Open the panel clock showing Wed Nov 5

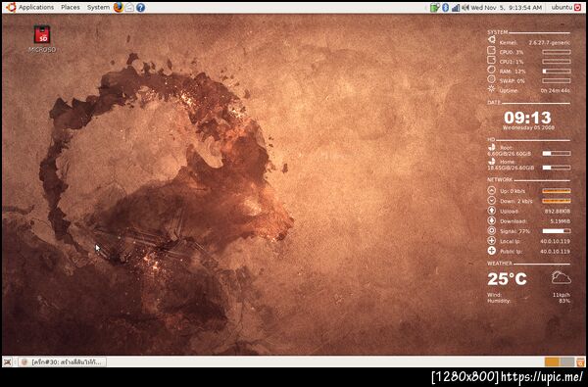[507, 8]
